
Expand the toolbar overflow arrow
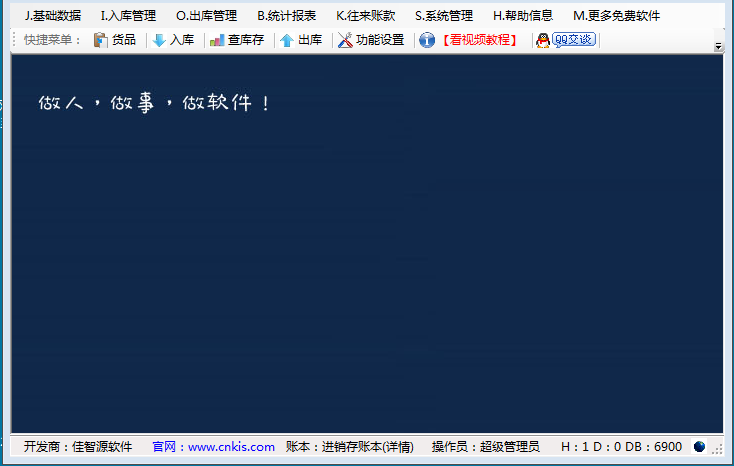[718, 47]
